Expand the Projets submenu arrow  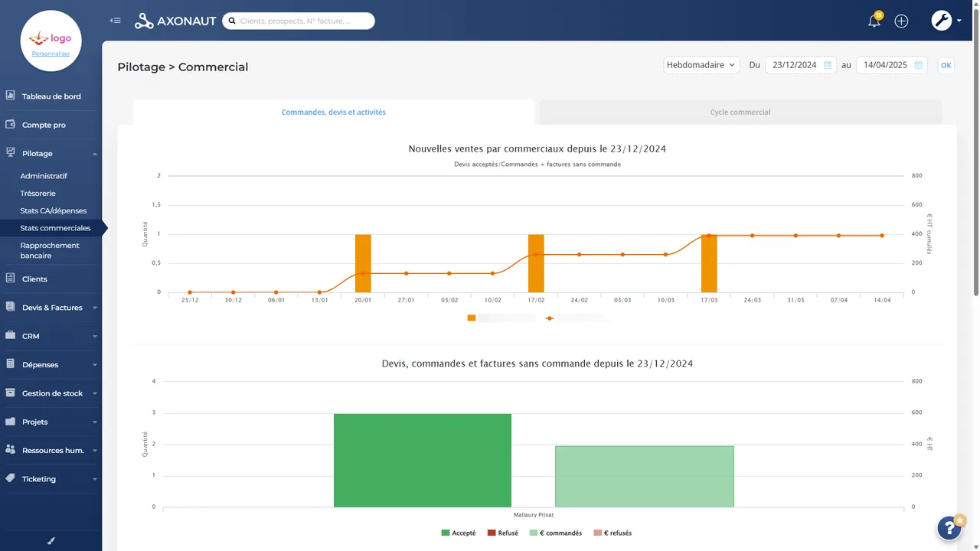(x=95, y=422)
